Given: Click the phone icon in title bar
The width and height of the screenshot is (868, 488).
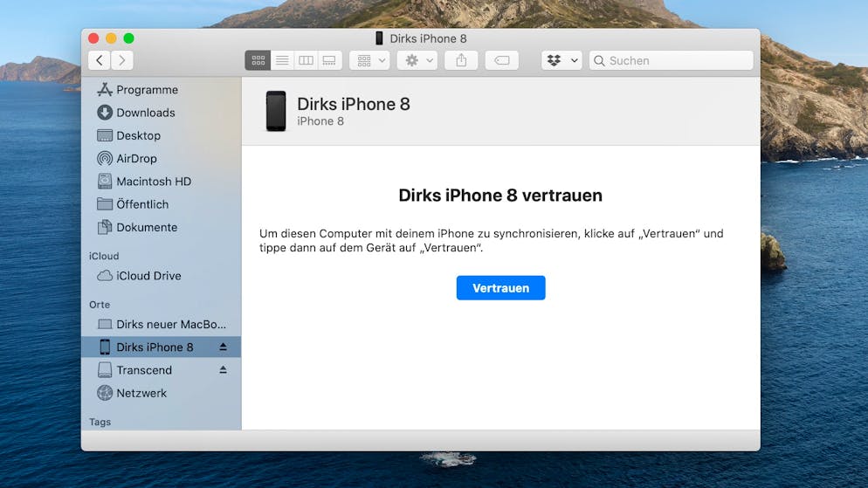Looking at the screenshot, I should click(x=379, y=38).
